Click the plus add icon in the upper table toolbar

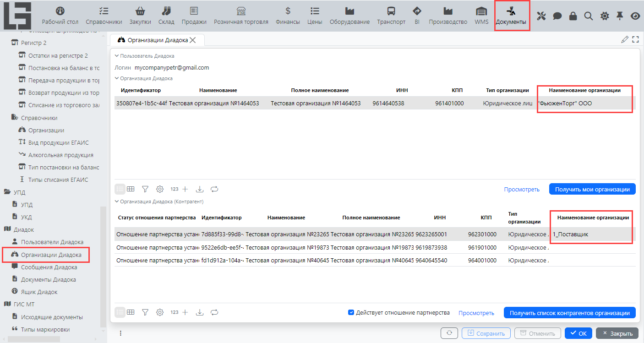pyautogui.click(x=185, y=189)
